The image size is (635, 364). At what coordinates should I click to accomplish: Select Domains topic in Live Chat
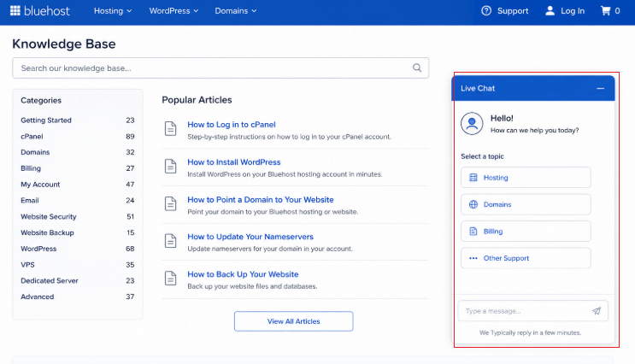pos(526,204)
